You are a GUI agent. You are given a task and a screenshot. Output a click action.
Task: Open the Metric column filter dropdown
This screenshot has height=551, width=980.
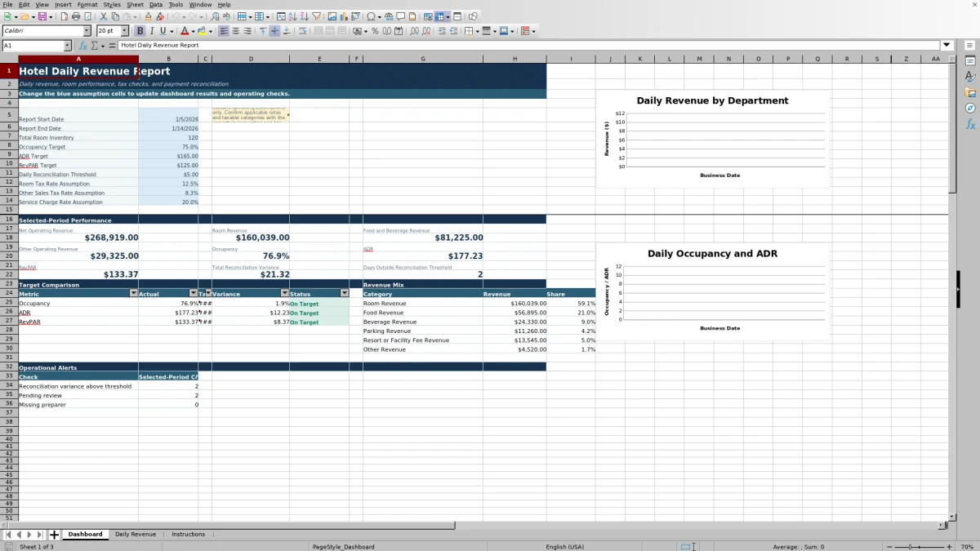134,293
